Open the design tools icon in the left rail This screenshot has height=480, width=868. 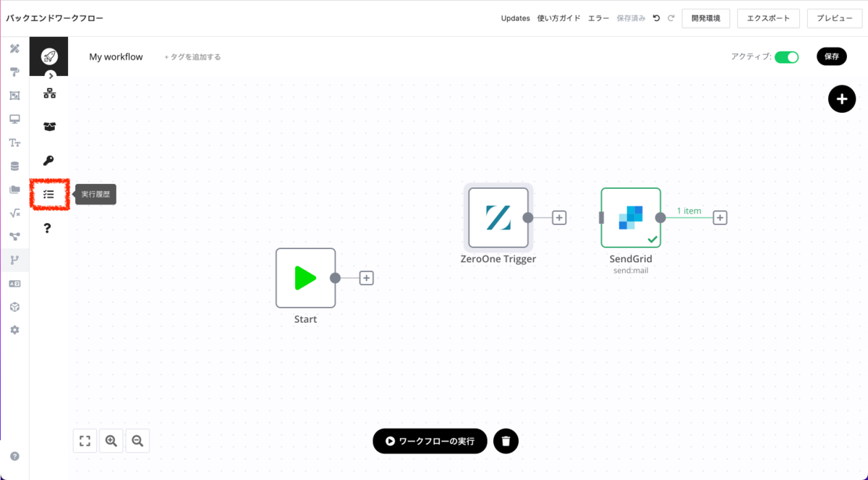14,49
